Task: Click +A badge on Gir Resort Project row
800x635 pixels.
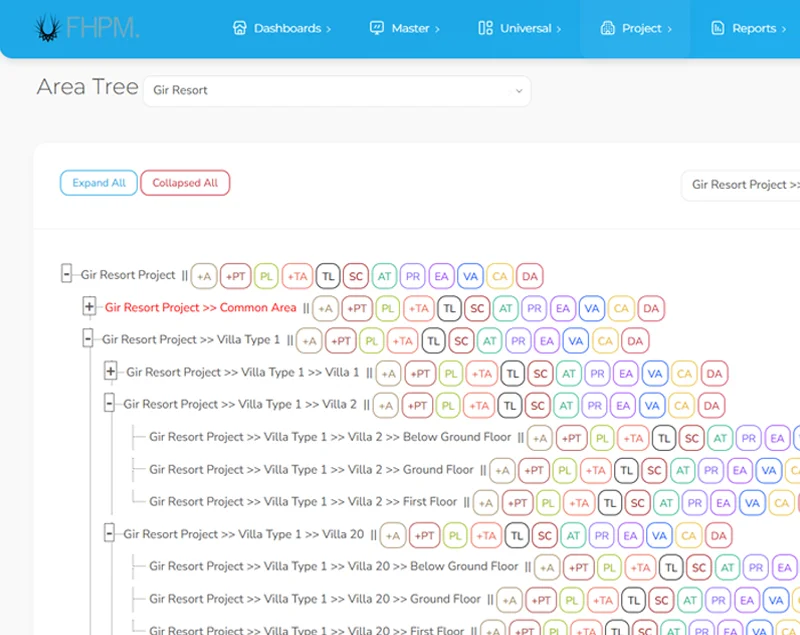Action: pos(204,276)
